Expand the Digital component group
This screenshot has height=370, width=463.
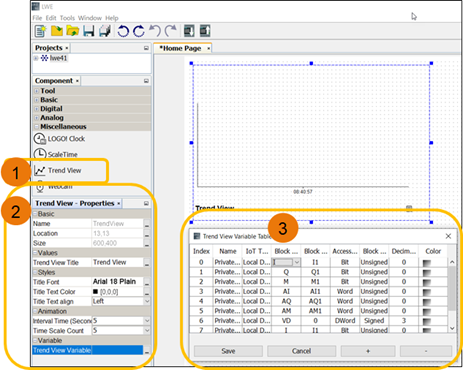(x=36, y=109)
